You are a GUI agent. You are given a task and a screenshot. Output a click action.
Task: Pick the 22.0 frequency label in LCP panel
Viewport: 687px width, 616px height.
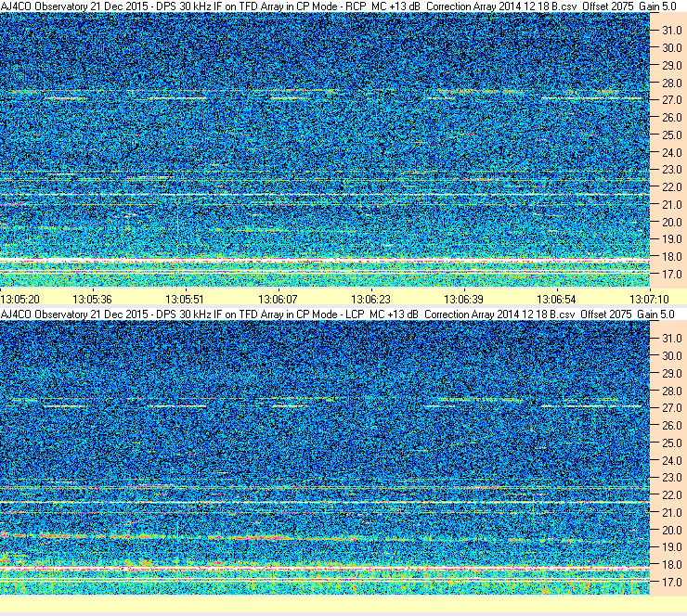coord(671,495)
